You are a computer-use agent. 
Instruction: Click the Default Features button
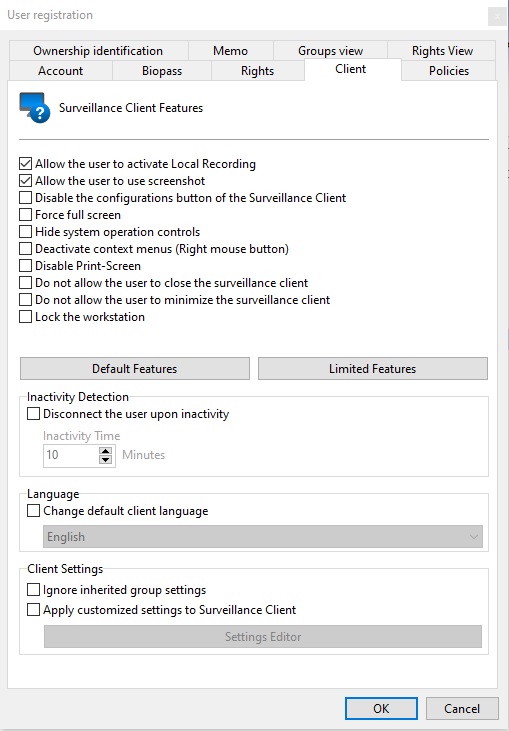[135, 369]
